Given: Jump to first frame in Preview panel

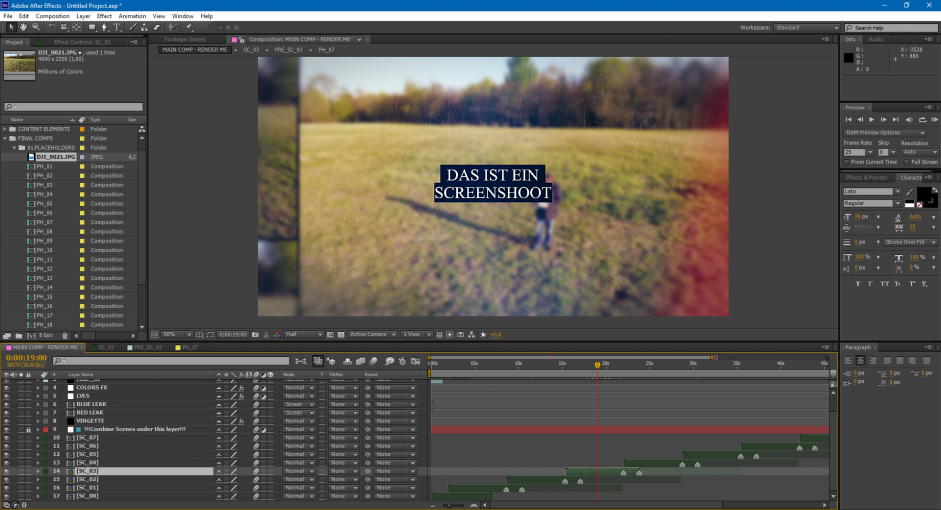Looking at the screenshot, I should [x=848, y=119].
